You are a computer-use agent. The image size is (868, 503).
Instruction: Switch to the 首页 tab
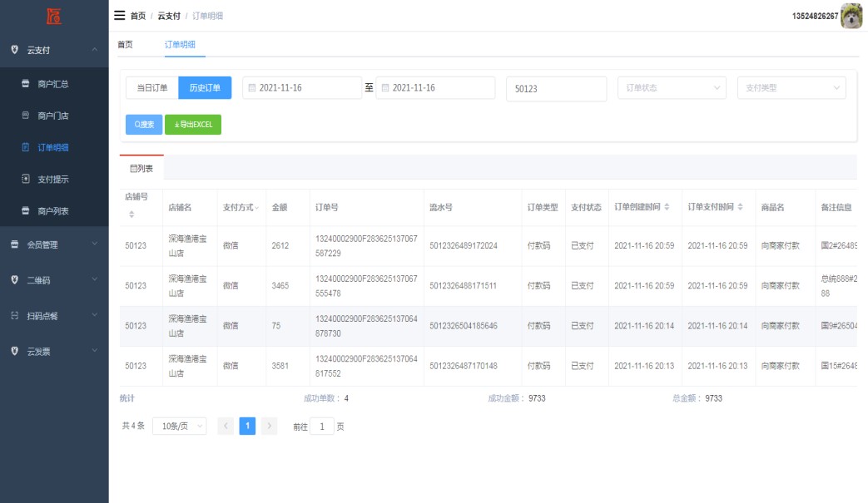[x=125, y=44]
